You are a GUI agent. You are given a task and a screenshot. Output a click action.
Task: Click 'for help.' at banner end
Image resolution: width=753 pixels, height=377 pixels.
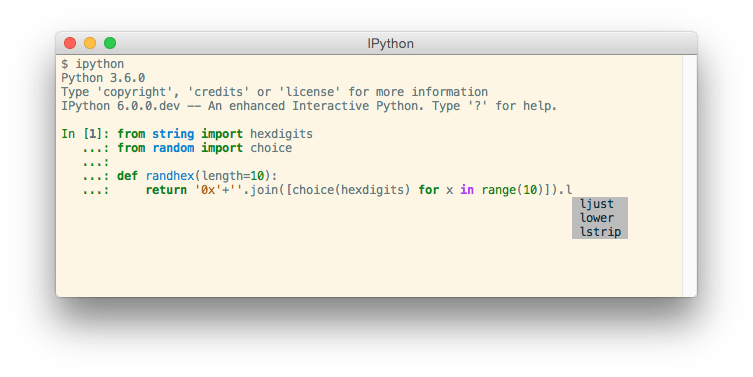point(526,106)
